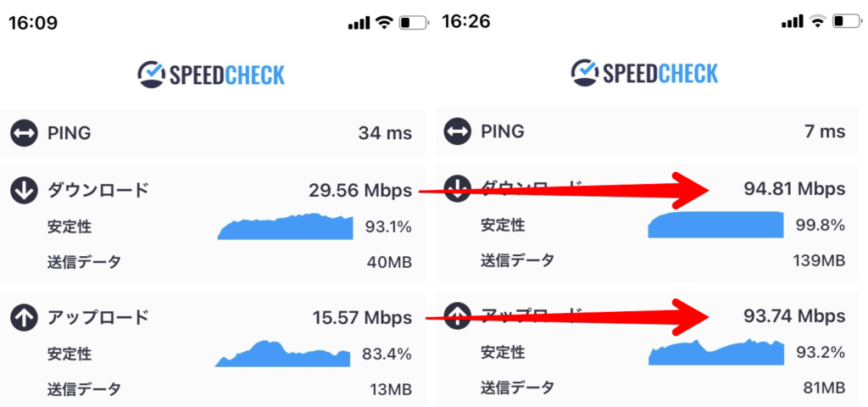This screenshot has height=407, width=868.
Task: Tap the 93.74 Mbps upload speed value
Action: click(x=794, y=316)
